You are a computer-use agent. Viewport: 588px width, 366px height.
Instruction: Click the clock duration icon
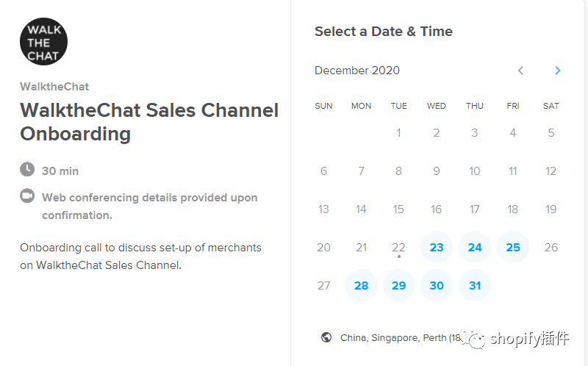pos(27,170)
